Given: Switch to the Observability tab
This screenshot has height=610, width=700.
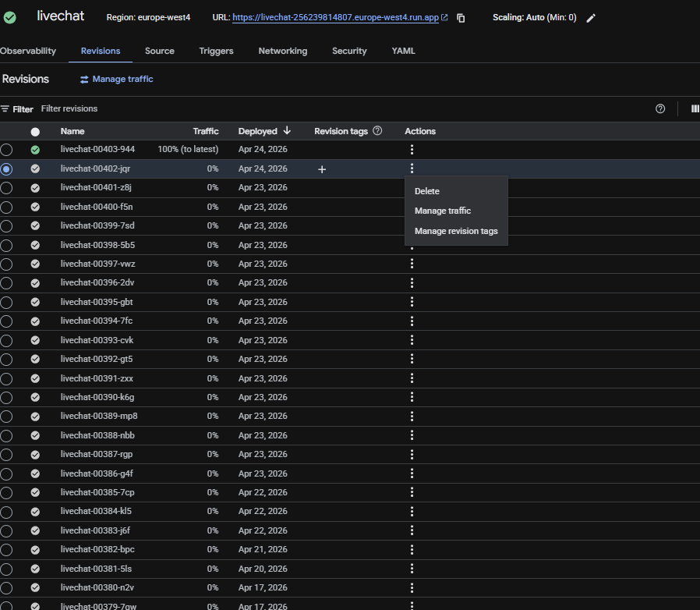Looking at the screenshot, I should 28,51.
